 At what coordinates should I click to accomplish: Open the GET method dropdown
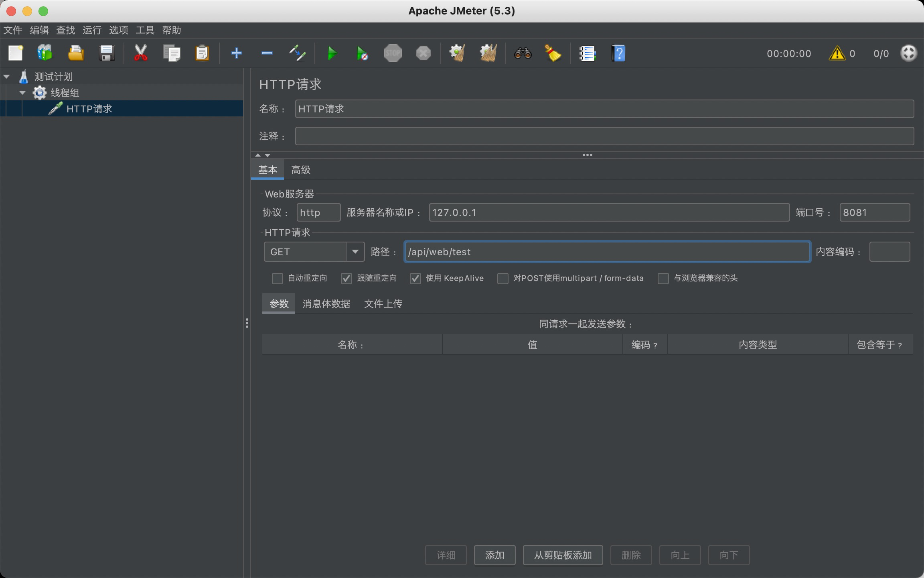pyautogui.click(x=355, y=252)
